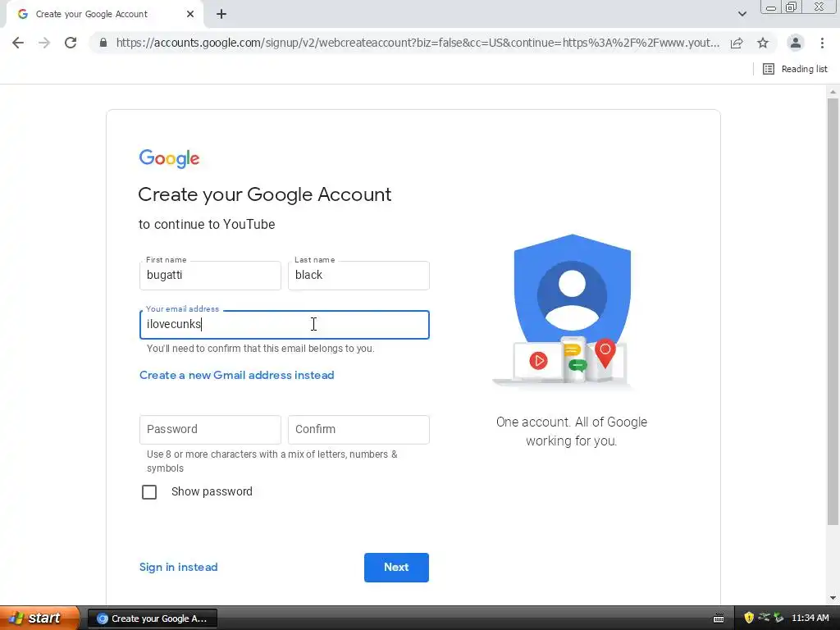Restore down the Chrome window
This screenshot has width=840, height=630.
[792, 7]
